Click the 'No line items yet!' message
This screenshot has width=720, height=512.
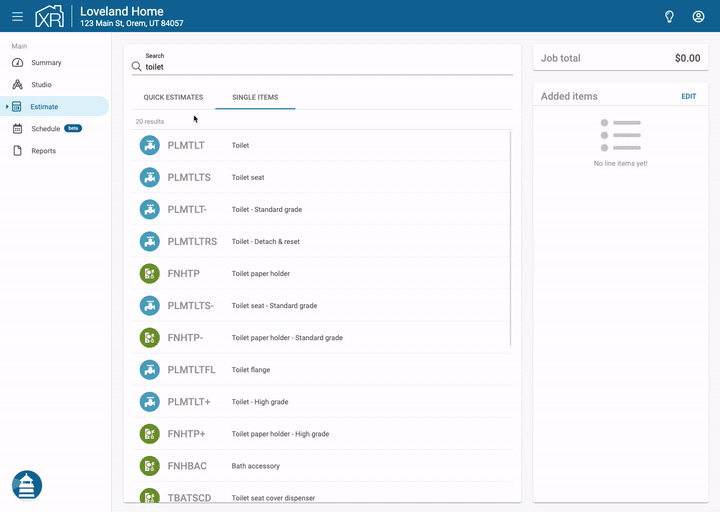(620, 163)
